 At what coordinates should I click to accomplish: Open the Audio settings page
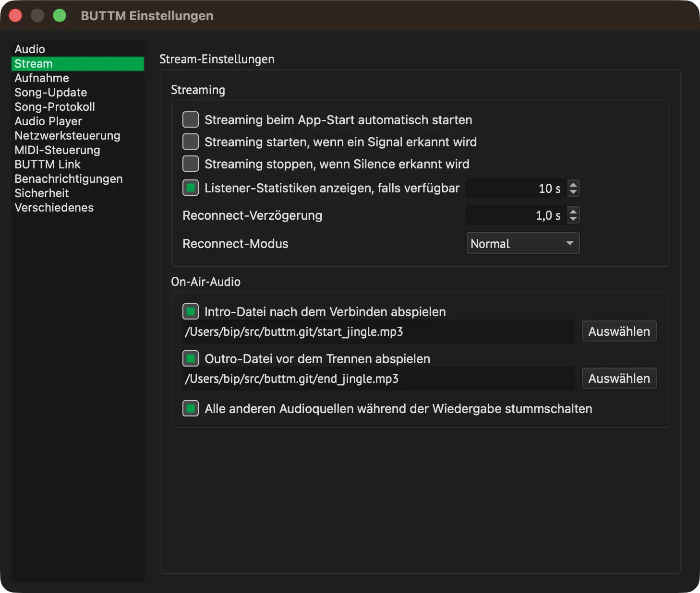pyautogui.click(x=77, y=49)
